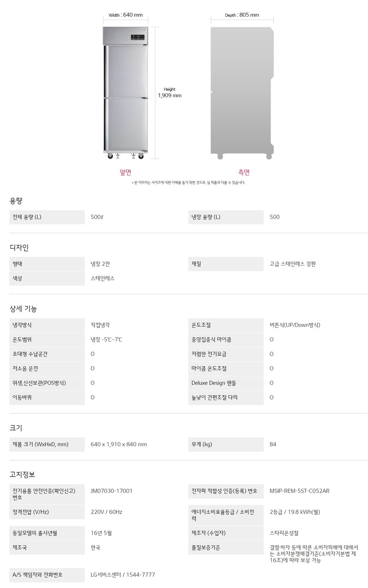Select the 크기 section heading
This screenshot has width=368, height=588.
pos(16,428)
